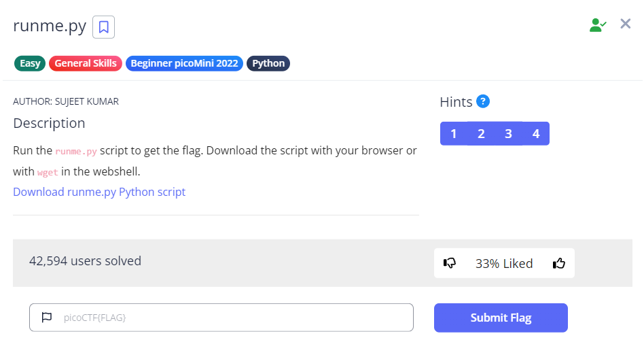Reveal hint number 1

point(454,134)
